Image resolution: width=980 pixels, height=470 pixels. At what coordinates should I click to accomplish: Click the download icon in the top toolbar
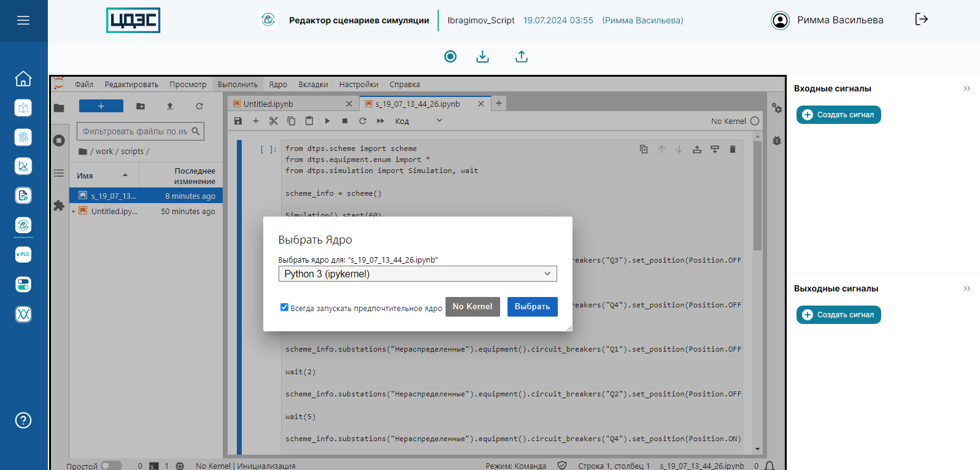click(x=483, y=56)
